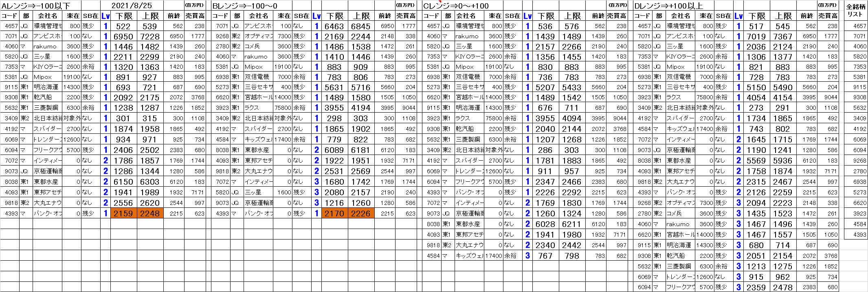Image resolution: width=868 pixels, height=292 pixels.
Task: Click the Lv header in Aレンジ table
Action: [106, 16]
